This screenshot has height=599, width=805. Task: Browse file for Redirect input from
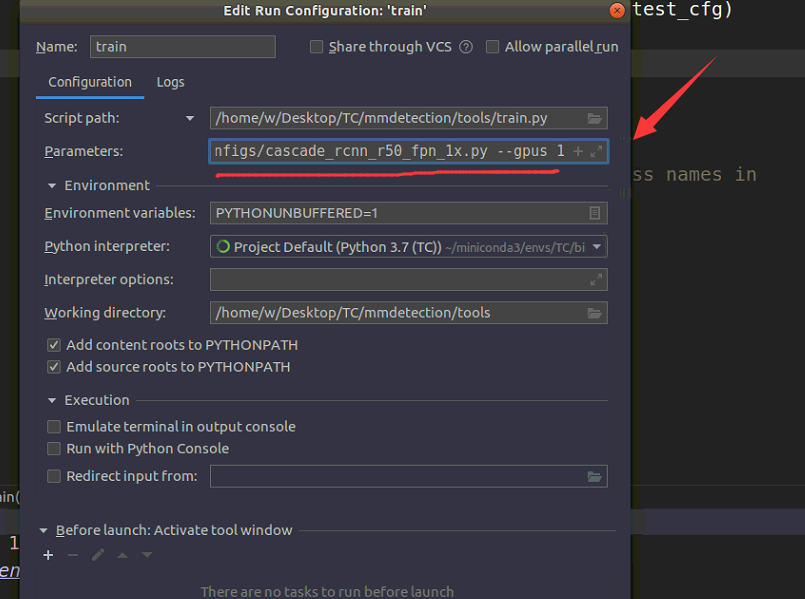pos(594,477)
